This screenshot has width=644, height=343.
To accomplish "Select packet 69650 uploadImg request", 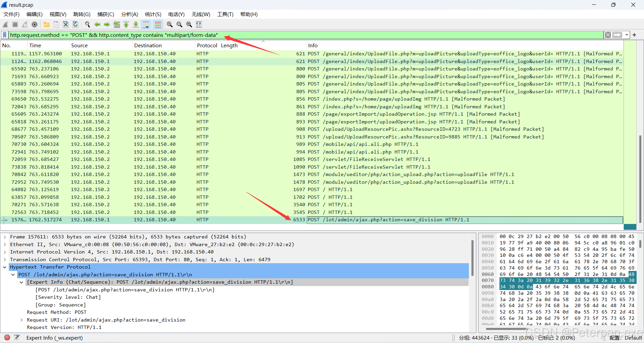I will point(312,99).
